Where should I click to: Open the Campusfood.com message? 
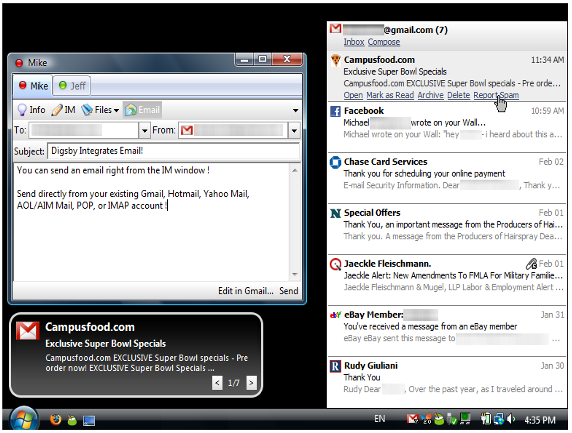pos(353,95)
